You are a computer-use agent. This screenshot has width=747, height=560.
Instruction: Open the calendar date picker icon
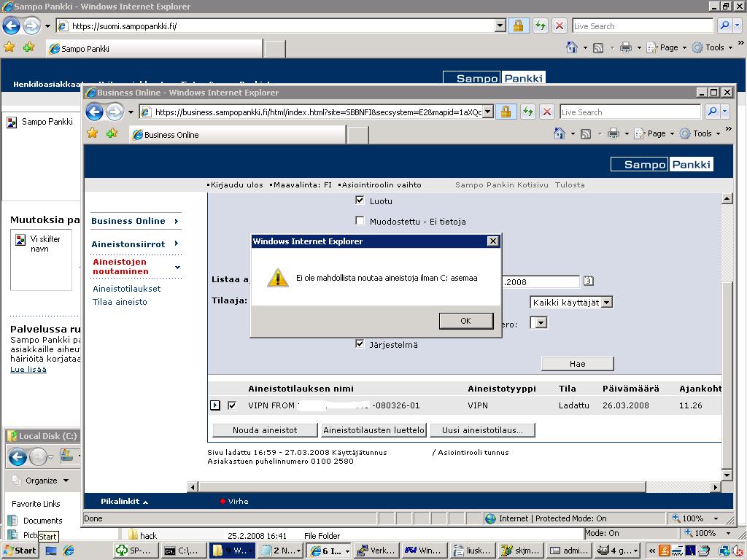tap(589, 281)
